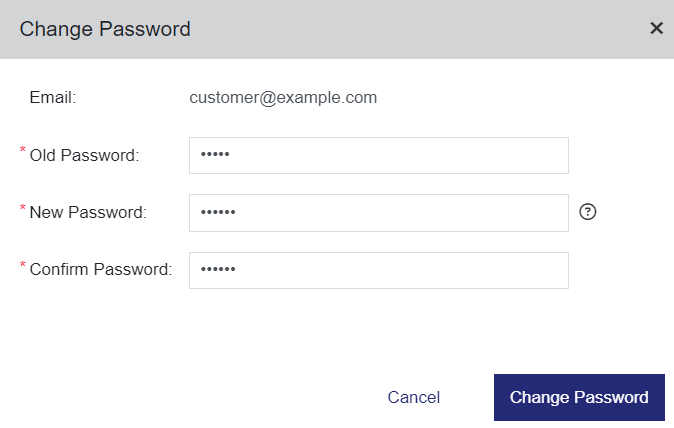
Task: Click the red asterisk beside Old Password
Action: (23, 150)
